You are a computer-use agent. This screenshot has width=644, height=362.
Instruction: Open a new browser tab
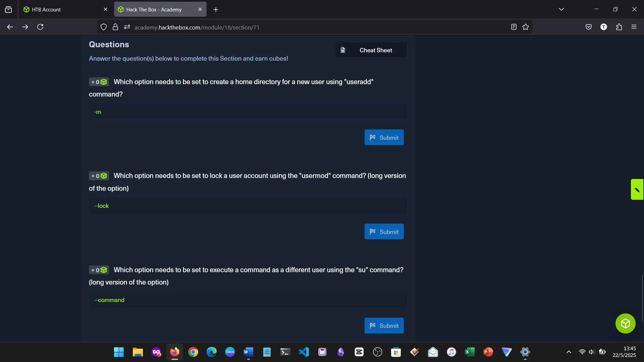click(216, 10)
